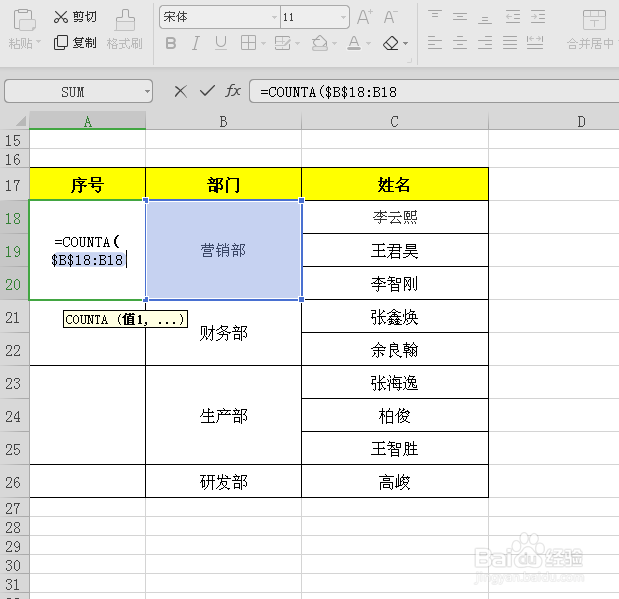
Task: Click the Select All corner triangle
Action: tap(21, 120)
